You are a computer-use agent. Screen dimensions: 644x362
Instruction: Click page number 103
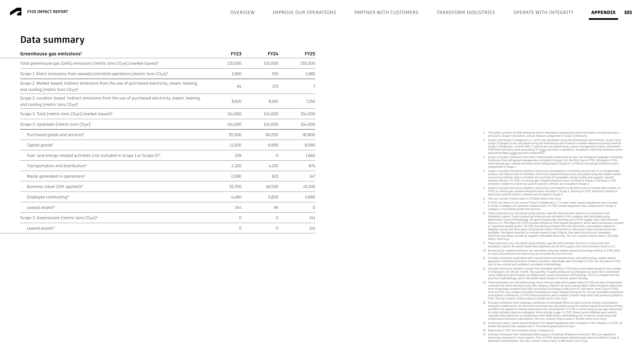tap(628, 13)
